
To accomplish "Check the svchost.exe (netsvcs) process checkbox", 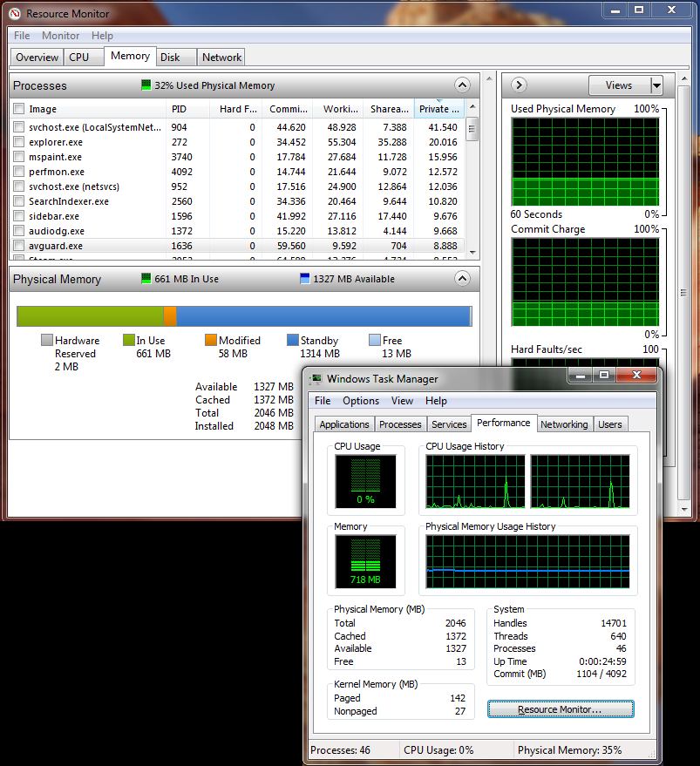I will click(19, 186).
